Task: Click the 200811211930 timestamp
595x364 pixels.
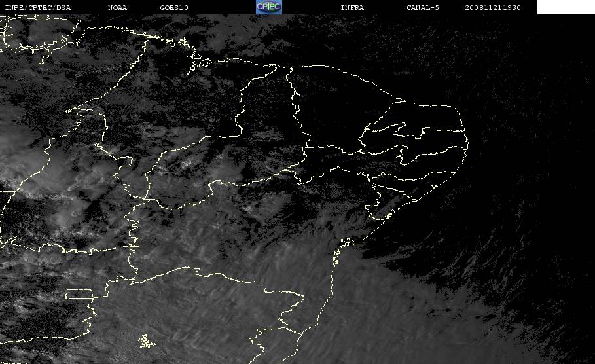Action: coord(493,7)
